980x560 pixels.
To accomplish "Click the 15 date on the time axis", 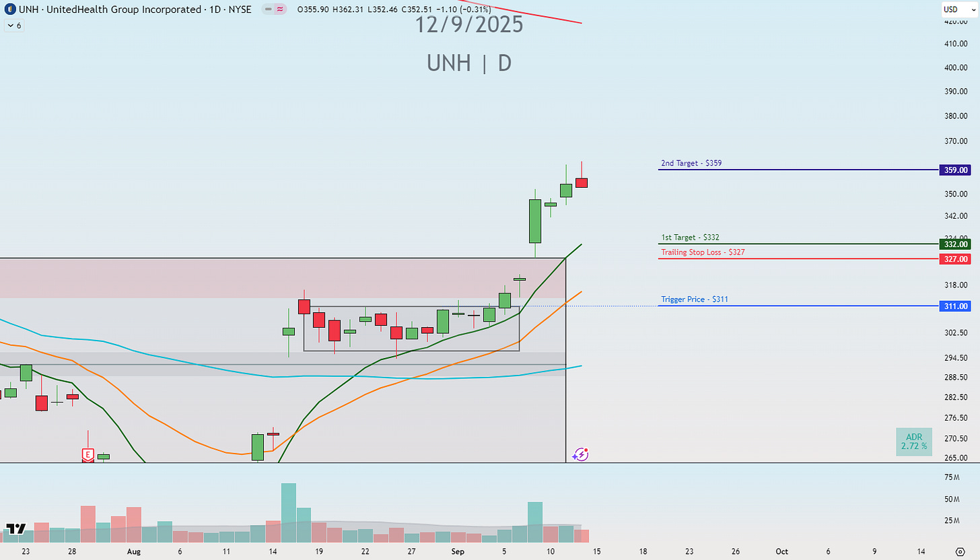I will coord(596,551).
